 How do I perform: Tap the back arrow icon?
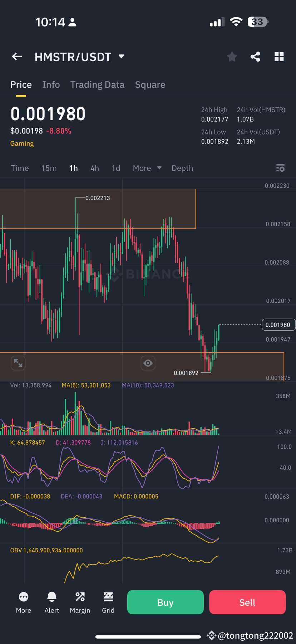pos(17,57)
